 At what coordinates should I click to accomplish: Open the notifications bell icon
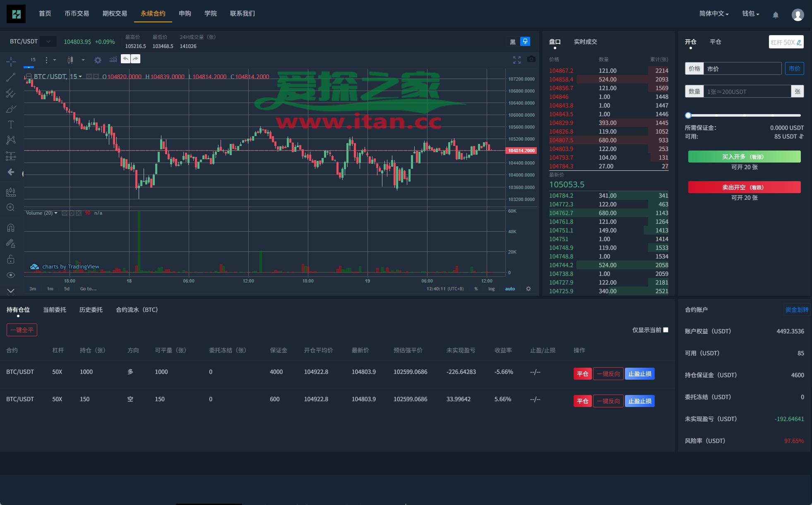pyautogui.click(x=776, y=15)
